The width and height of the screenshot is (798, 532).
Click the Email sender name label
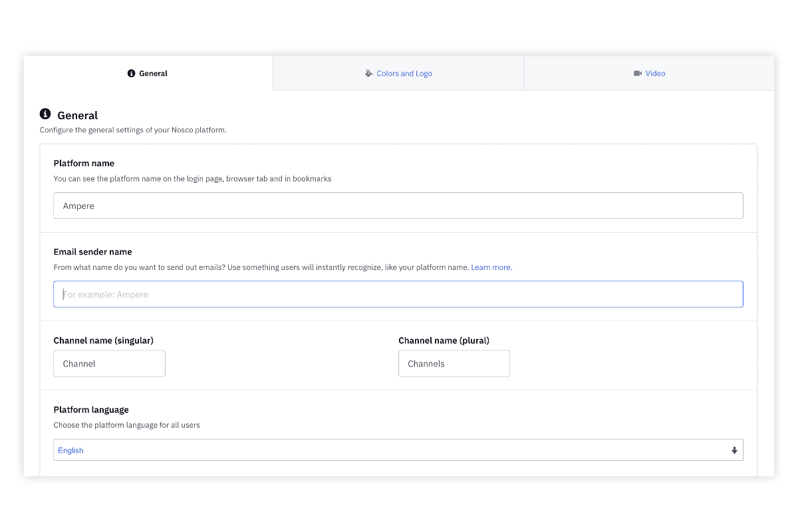click(92, 251)
